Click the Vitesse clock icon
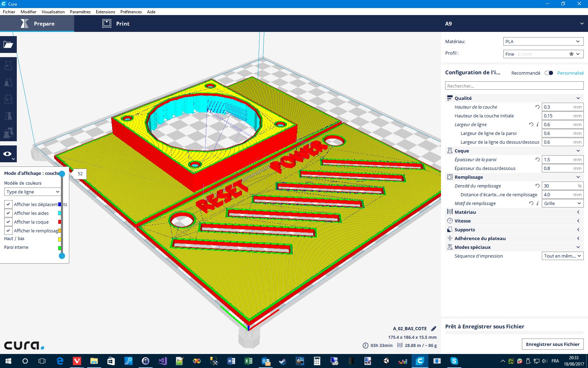The width and height of the screenshot is (588, 368). [x=450, y=221]
